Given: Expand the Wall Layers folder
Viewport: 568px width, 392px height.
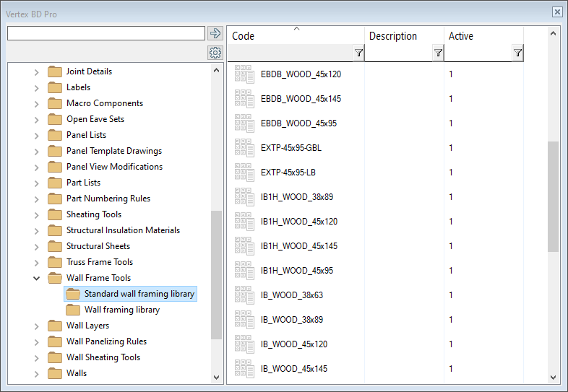Looking at the screenshot, I should point(37,326).
